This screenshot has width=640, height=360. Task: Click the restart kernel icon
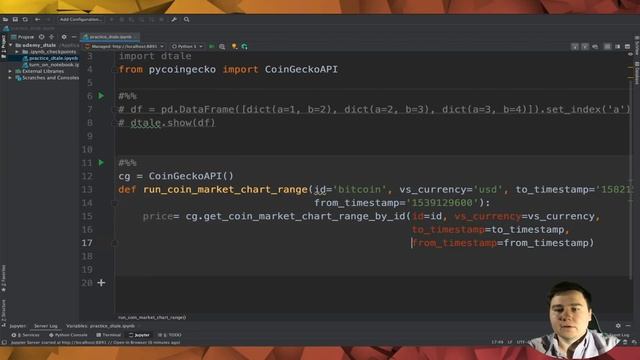[x=244, y=47]
